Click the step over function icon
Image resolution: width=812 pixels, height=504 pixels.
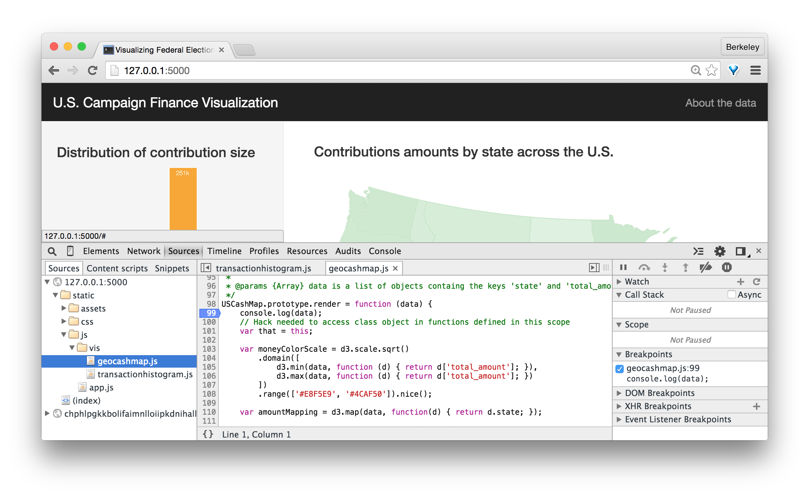(x=644, y=268)
